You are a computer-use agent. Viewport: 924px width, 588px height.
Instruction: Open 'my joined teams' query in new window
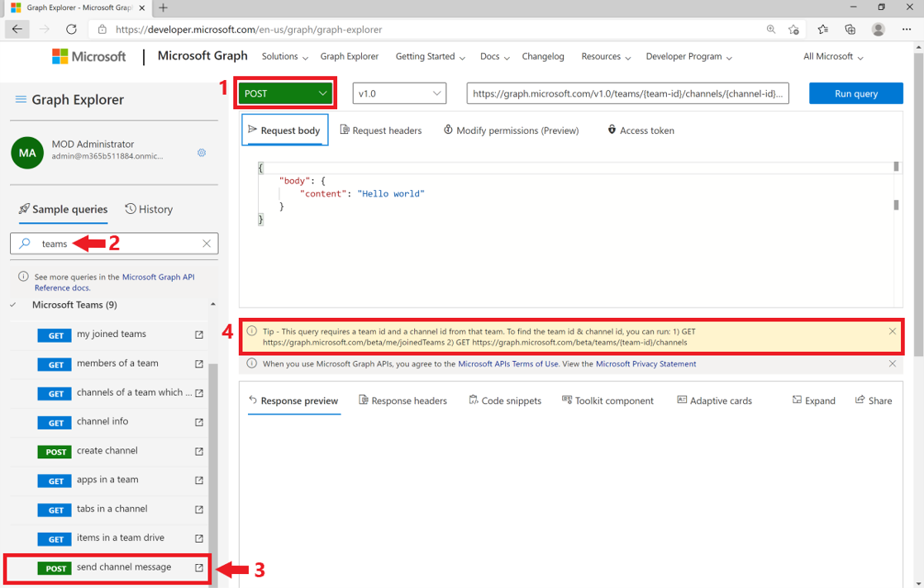[198, 334]
